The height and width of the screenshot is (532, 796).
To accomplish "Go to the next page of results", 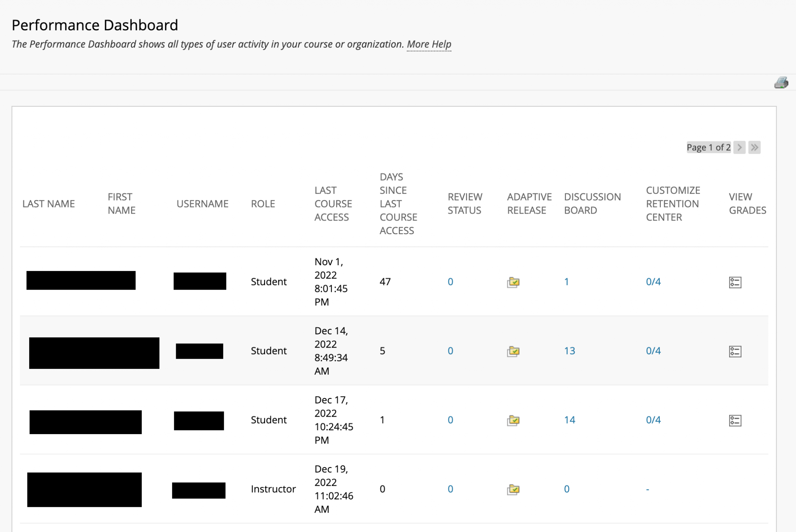I will click(x=740, y=148).
